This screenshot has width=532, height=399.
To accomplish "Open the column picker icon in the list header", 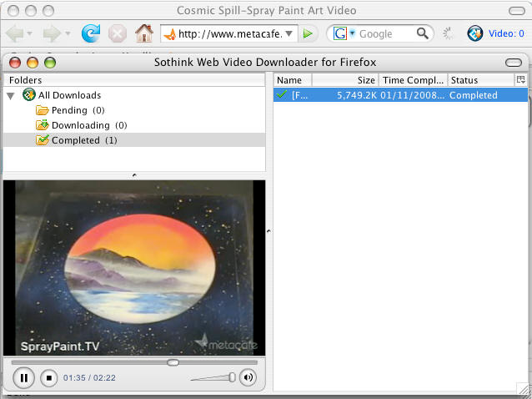I will click(x=521, y=80).
